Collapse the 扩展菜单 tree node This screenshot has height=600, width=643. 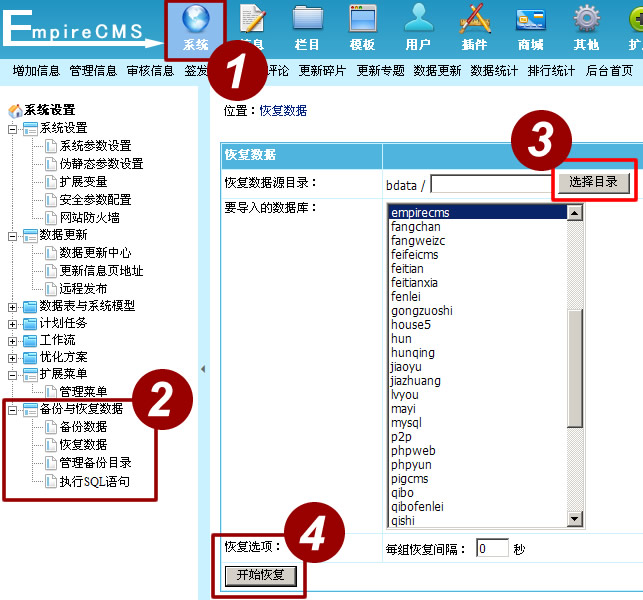click(13, 375)
